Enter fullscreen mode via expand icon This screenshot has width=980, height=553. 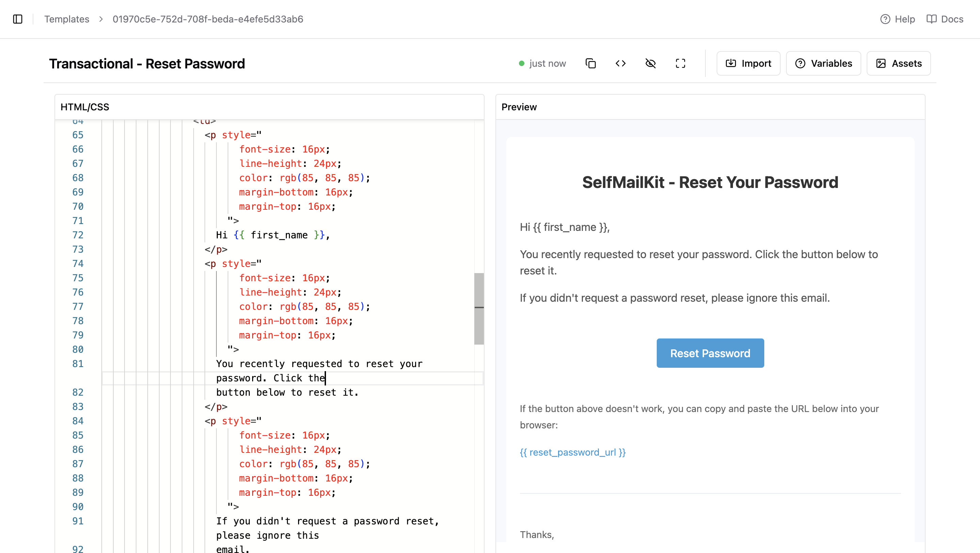pyautogui.click(x=681, y=63)
